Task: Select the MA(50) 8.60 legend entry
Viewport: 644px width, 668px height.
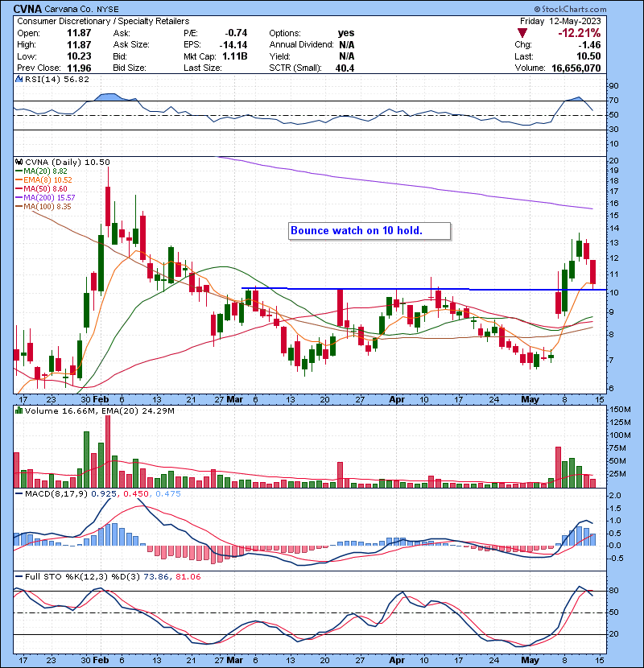Action: tap(41, 188)
